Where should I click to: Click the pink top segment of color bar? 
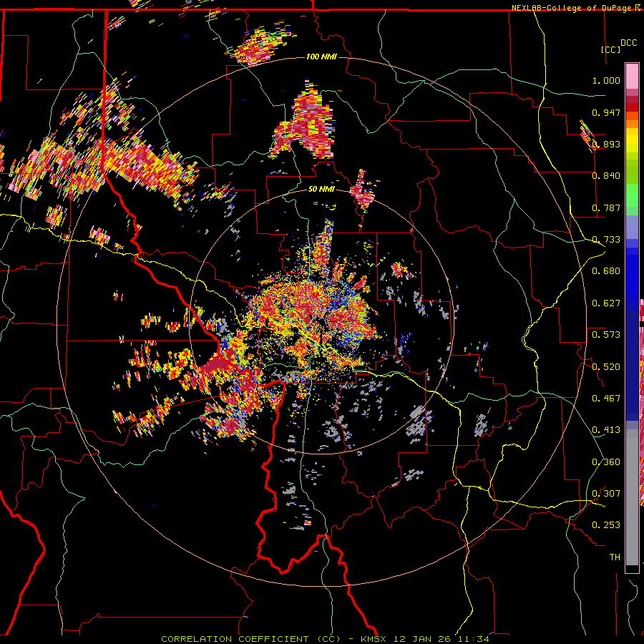(x=632, y=77)
